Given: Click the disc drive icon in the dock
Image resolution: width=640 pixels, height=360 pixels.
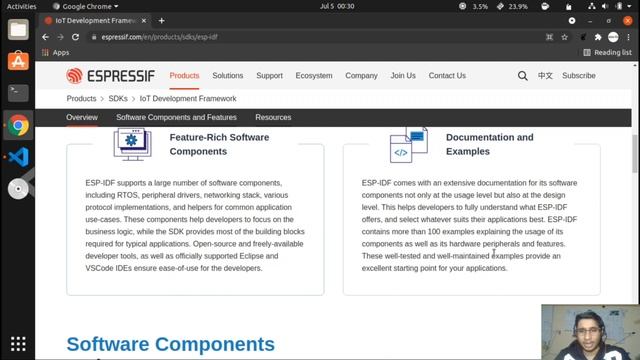Looking at the screenshot, I should 18,189.
